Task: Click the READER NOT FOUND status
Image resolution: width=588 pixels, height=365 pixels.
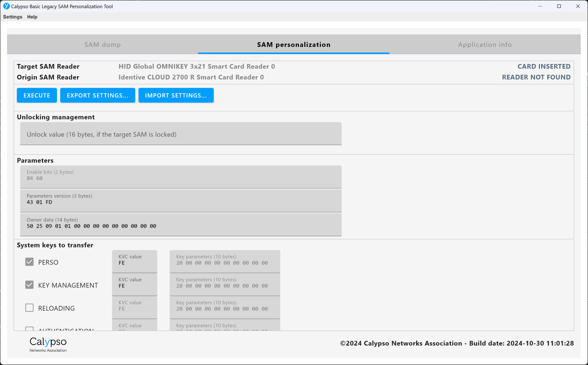Action: click(536, 77)
